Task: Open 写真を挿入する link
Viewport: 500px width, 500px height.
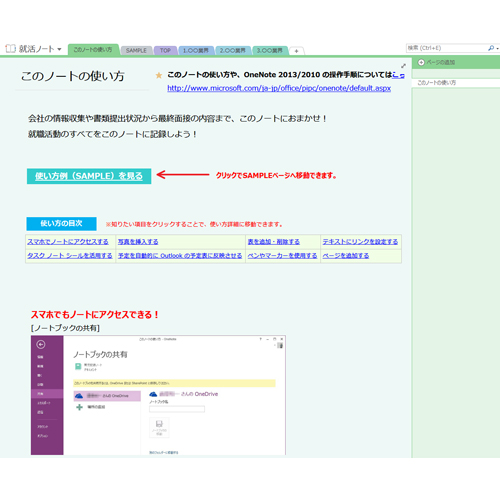Action: (x=138, y=242)
